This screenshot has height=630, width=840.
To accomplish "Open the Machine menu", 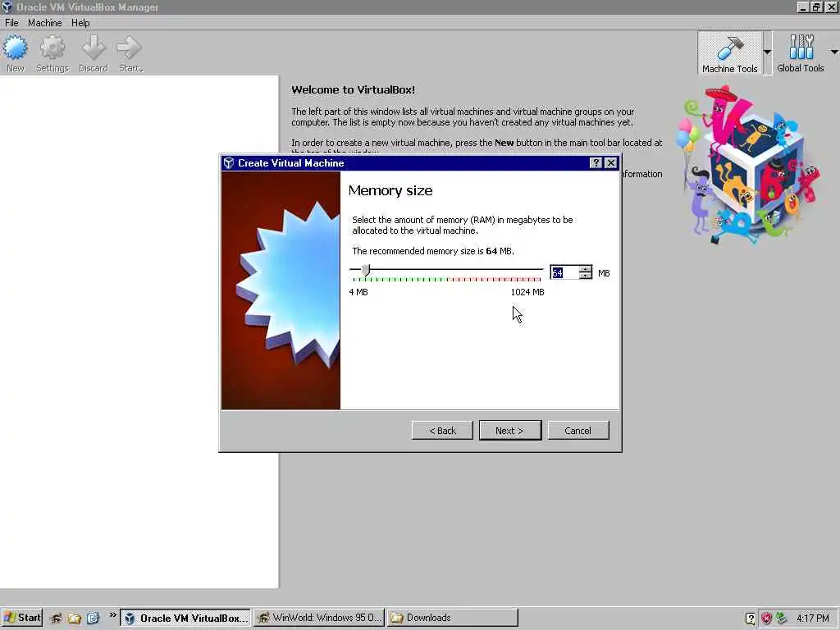I will [44, 22].
